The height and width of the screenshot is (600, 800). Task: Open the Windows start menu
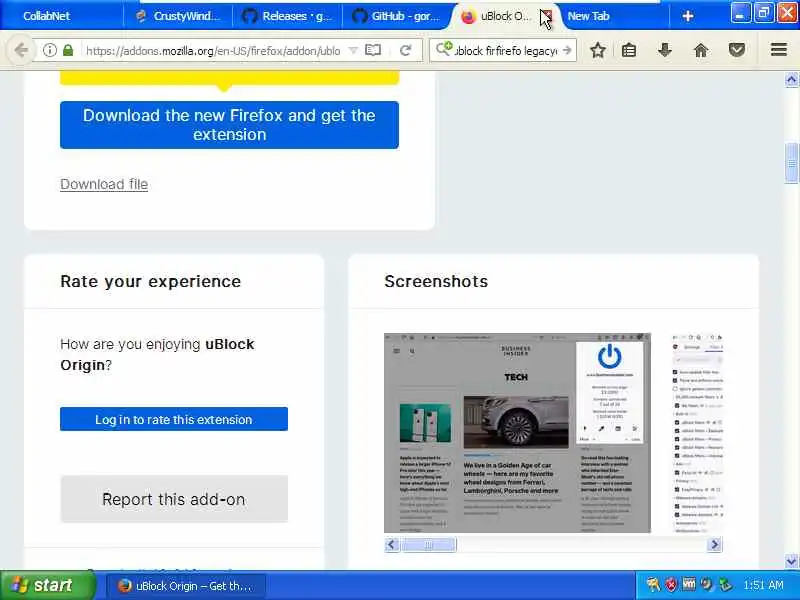(x=47, y=585)
